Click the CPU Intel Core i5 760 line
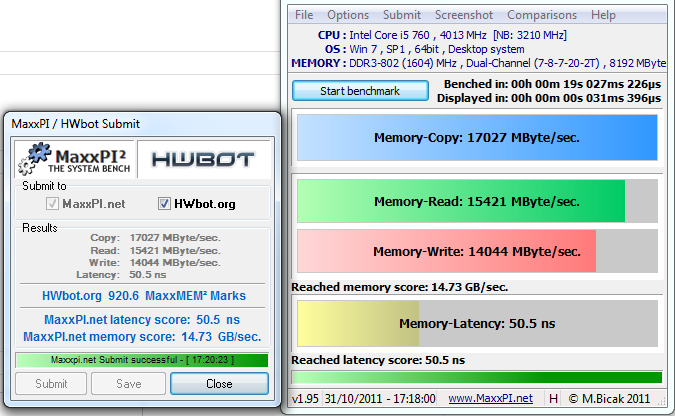This screenshot has width=675, height=416. 442,35
